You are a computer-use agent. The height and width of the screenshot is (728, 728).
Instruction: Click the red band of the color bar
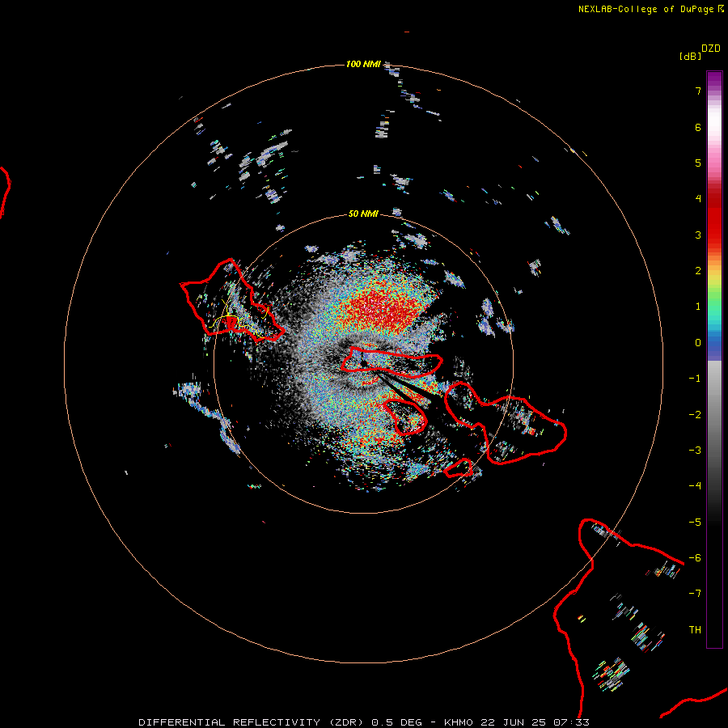coord(714,218)
